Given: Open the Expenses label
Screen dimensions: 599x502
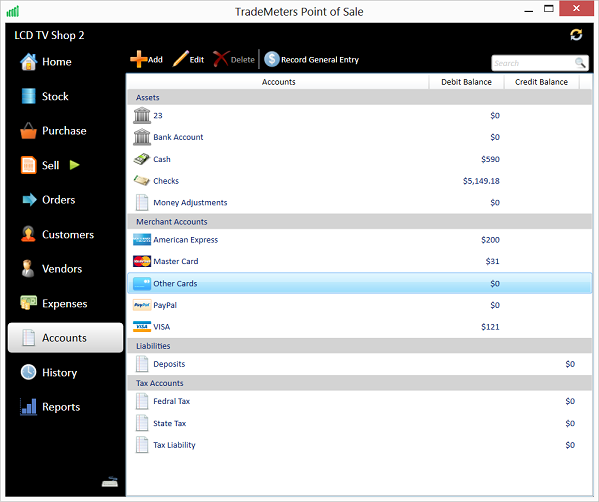Looking at the screenshot, I should pos(65,303).
